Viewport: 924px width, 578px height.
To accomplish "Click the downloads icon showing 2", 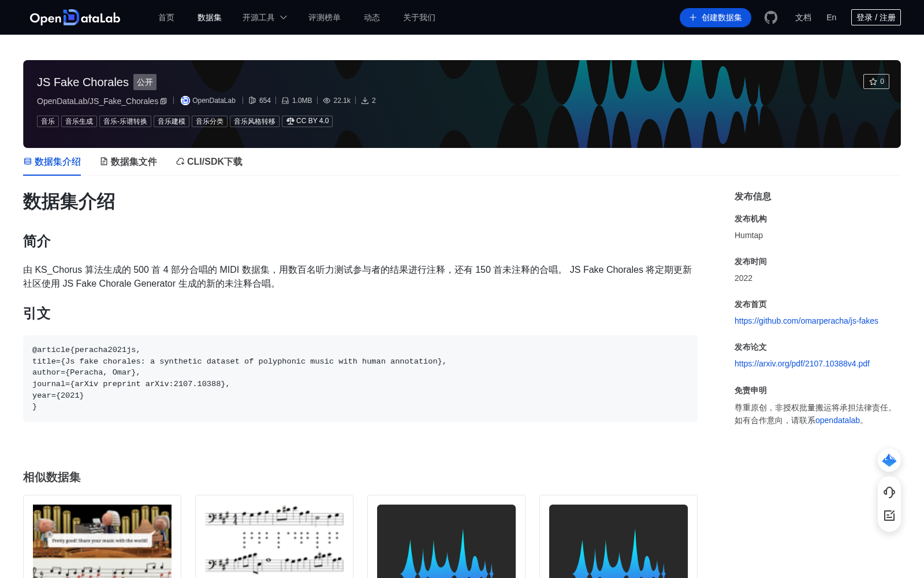I will [365, 101].
